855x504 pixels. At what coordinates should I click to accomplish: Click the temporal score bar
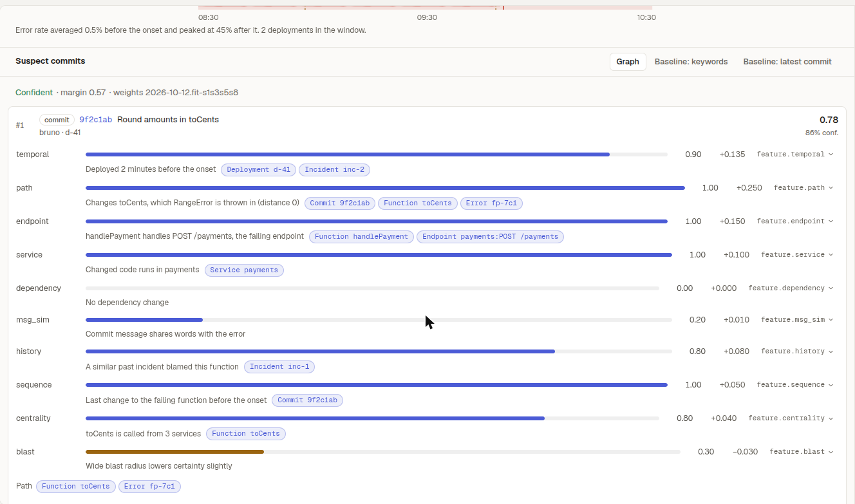point(377,154)
